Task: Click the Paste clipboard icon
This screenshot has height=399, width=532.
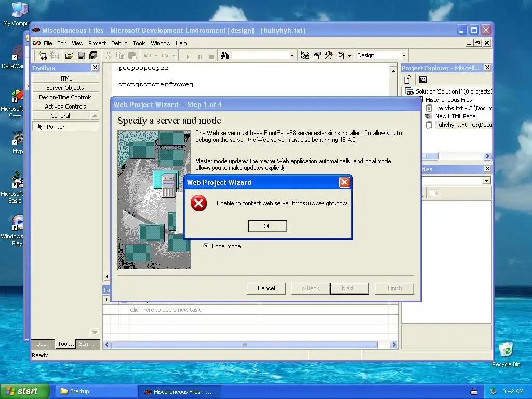Action: (132, 56)
